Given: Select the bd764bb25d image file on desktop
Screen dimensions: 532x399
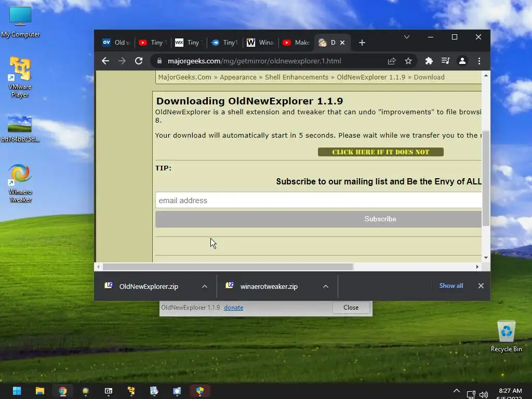Looking at the screenshot, I should 20,129.
